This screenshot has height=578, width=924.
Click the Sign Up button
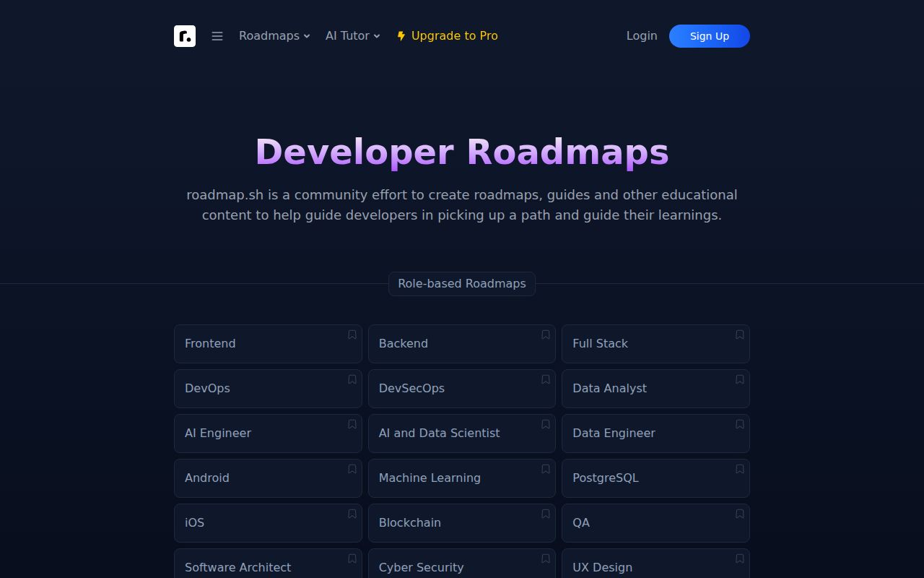coord(709,36)
